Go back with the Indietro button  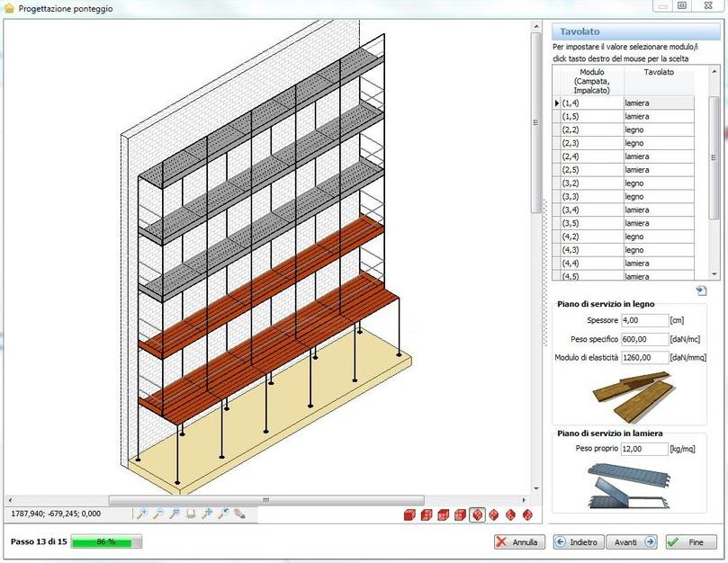pos(576,542)
